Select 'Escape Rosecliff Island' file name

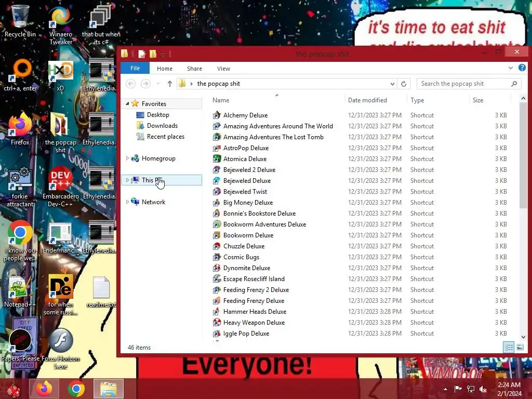click(254, 279)
